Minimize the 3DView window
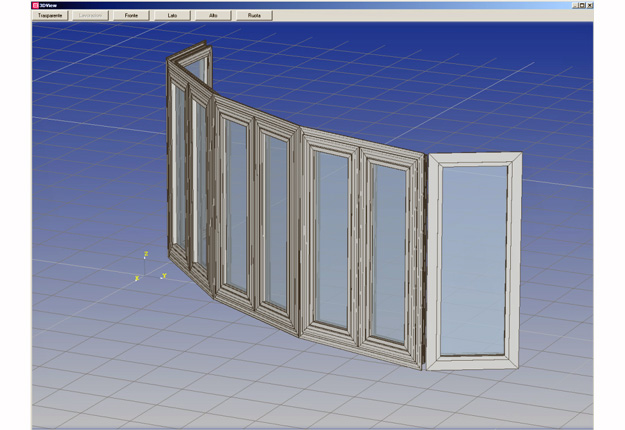625x430 pixels. (x=575, y=5)
